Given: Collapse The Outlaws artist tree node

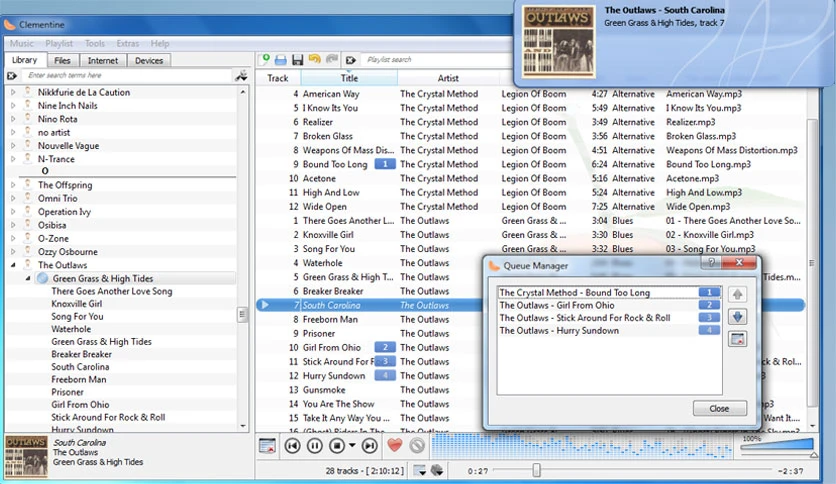Looking at the screenshot, I should (13, 265).
